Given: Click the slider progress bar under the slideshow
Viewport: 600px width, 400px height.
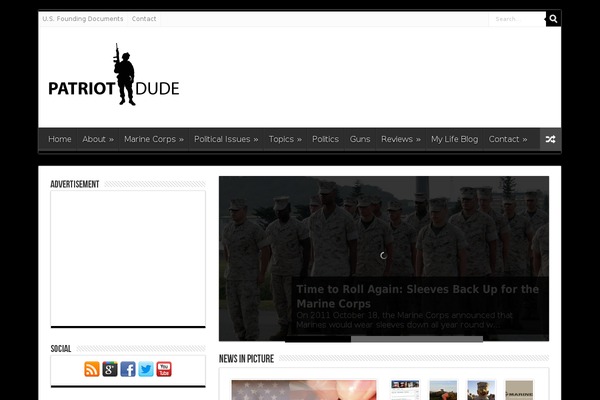Looking at the screenshot, I should click(384, 339).
